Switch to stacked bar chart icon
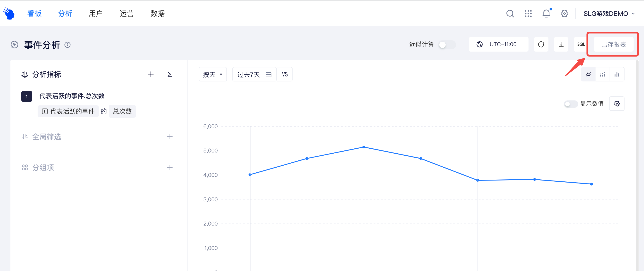The width and height of the screenshot is (644, 271). (603, 74)
